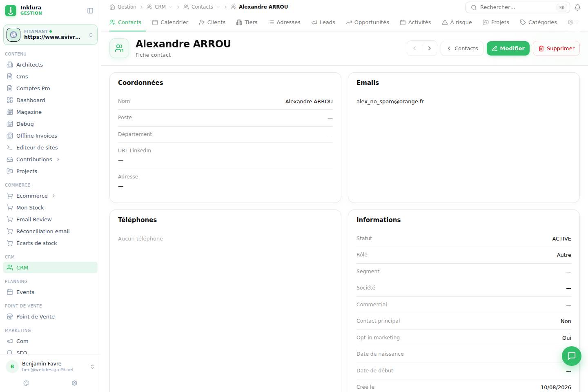
Task: Switch to the Activités tab
Action: pyautogui.click(x=416, y=22)
